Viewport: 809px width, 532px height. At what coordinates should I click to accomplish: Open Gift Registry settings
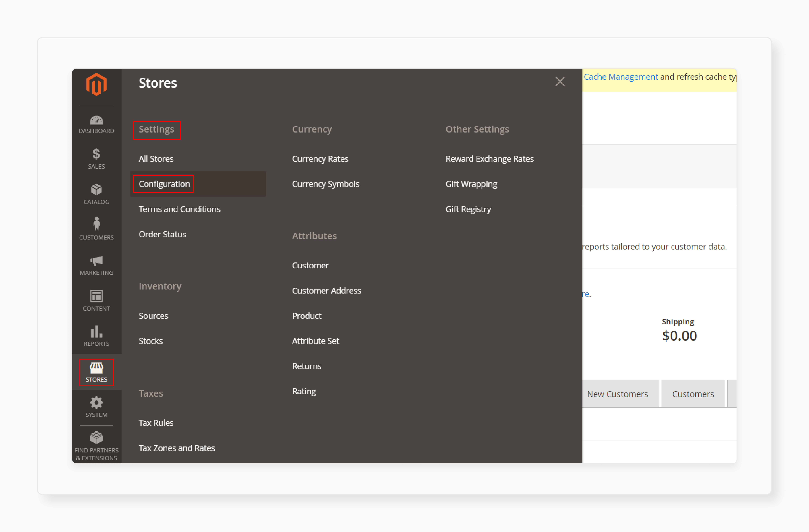point(468,209)
